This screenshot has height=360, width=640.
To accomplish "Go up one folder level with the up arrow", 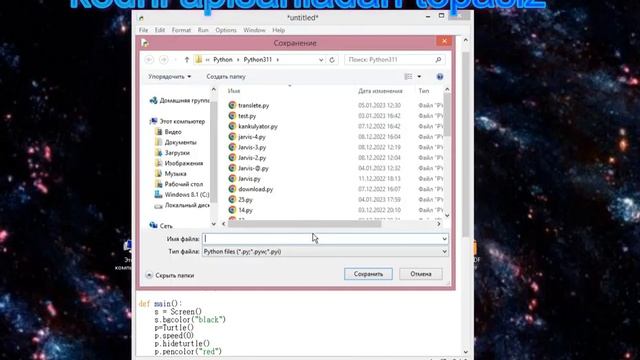I will (187, 60).
